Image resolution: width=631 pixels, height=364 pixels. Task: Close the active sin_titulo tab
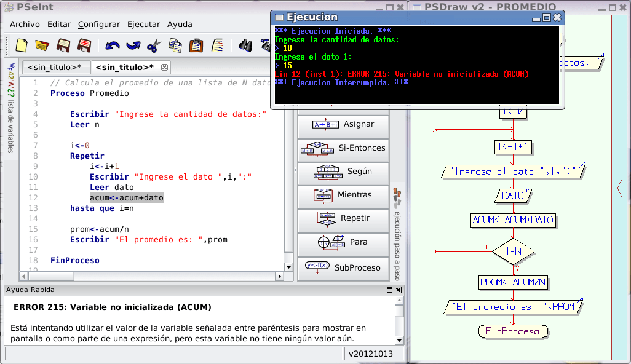[164, 67]
